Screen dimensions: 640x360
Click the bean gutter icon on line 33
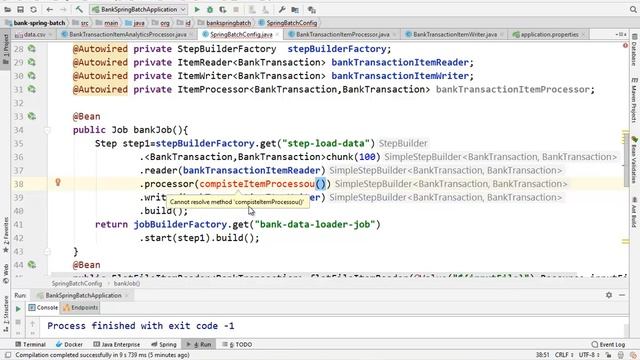(31, 116)
